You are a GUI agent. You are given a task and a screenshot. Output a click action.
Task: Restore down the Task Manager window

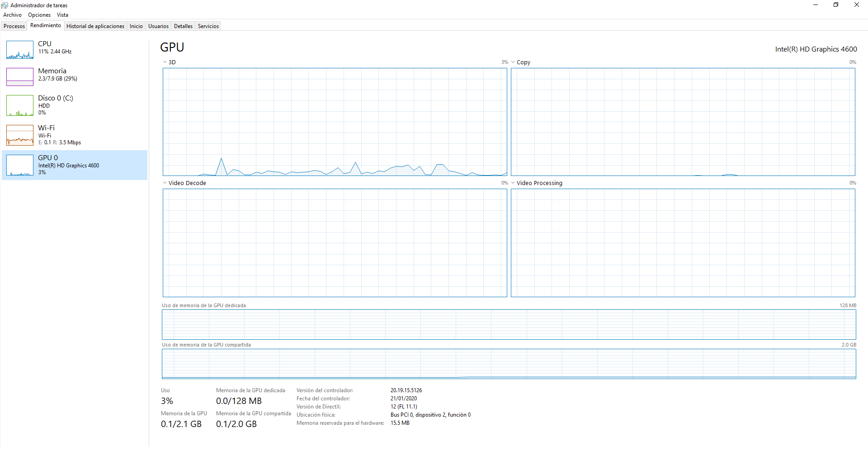point(836,5)
